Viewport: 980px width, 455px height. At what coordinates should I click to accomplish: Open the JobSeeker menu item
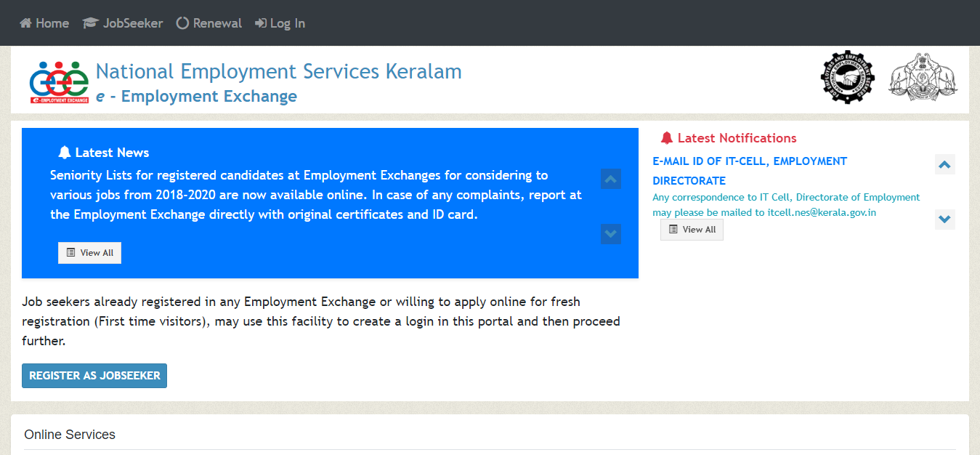(x=123, y=23)
